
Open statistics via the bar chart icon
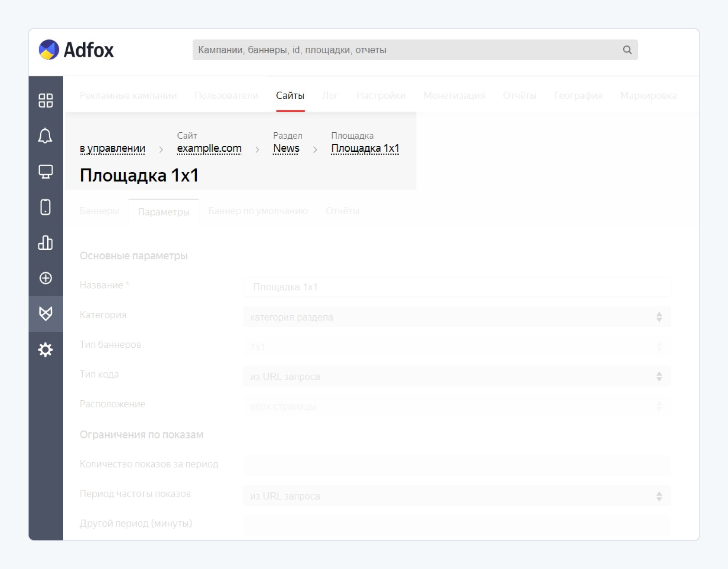[x=45, y=243]
